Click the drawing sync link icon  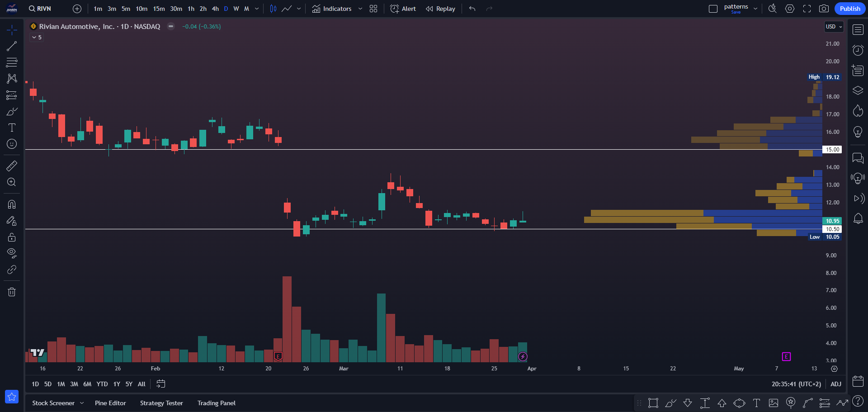tap(12, 270)
